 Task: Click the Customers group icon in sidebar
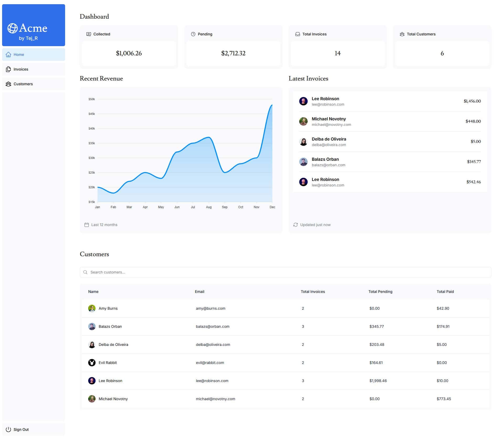click(x=8, y=84)
